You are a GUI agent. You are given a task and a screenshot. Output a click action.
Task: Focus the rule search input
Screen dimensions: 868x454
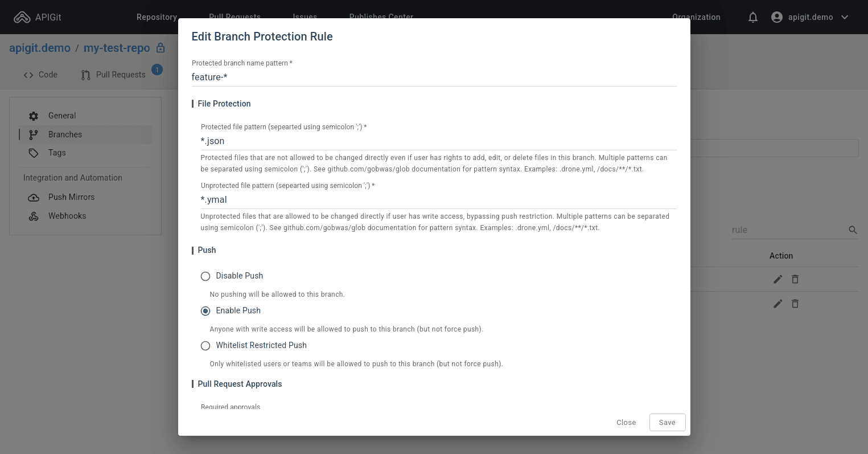coord(788,230)
